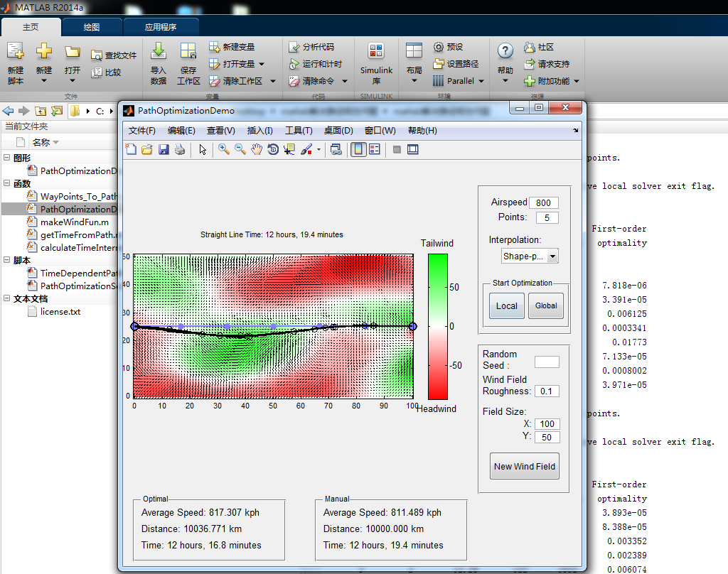Screen dimensions: 728x574
Task: Open the Add-Ons dropdown menu
Action: [577, 81]
